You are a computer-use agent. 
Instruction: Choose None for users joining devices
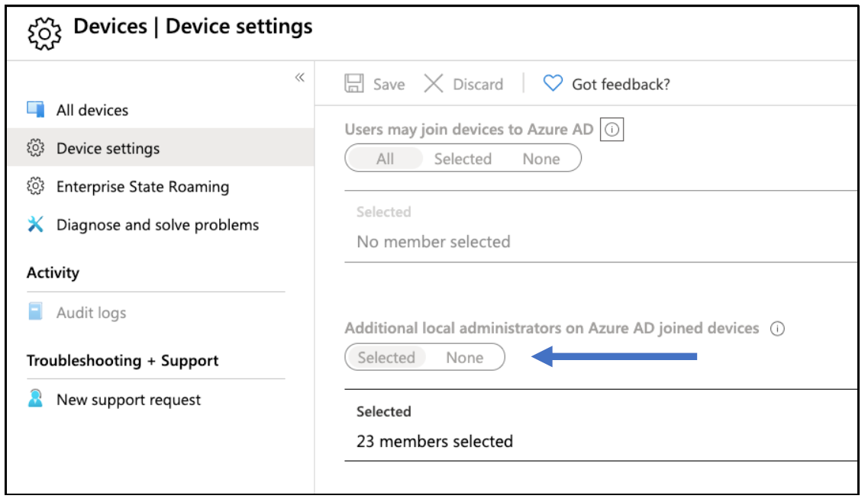[541, 159]
